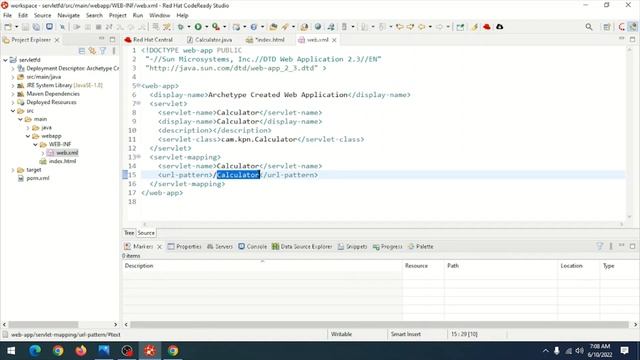The image size is (640, 360).
Task: Open the File menu
Action: pos(7,16)
